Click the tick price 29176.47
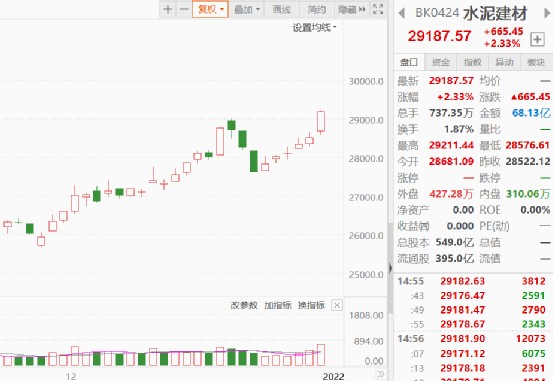 pos(462,296)
